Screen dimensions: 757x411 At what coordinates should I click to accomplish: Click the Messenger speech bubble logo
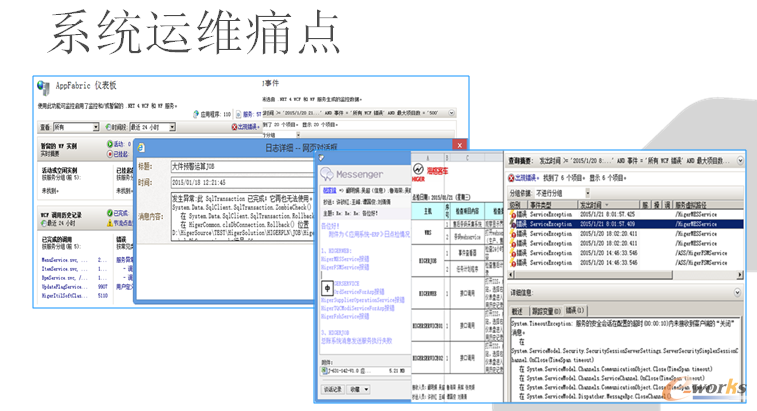pos(328,172)
